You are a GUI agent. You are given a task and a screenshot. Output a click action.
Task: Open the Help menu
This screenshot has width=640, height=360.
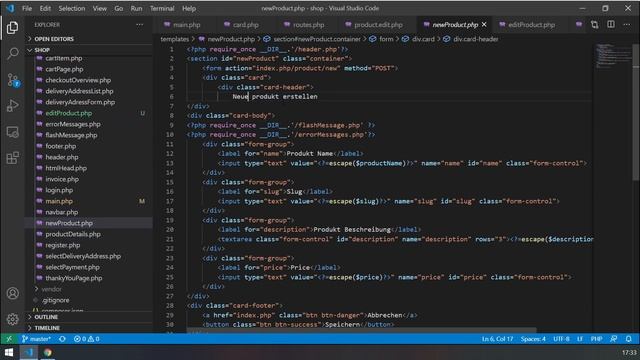189,8
